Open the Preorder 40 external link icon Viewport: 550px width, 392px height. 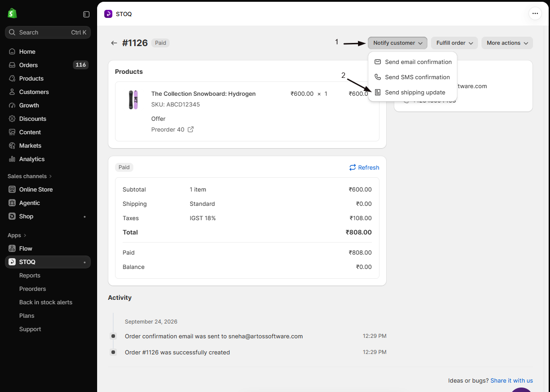tap(191, 129)
